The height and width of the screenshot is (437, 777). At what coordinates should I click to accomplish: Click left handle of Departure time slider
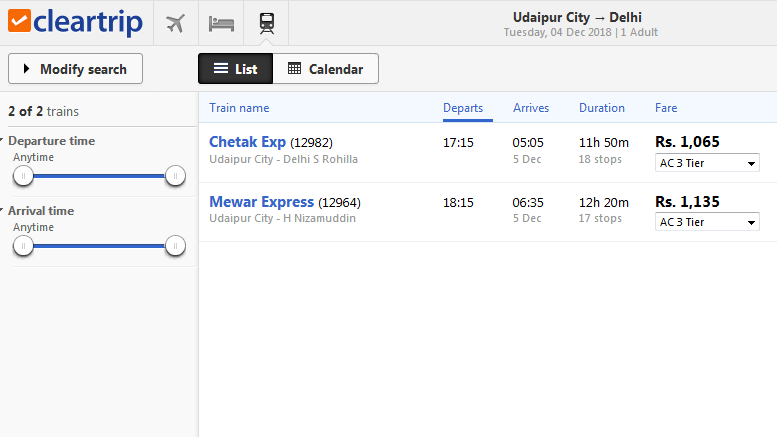[23, 176]
